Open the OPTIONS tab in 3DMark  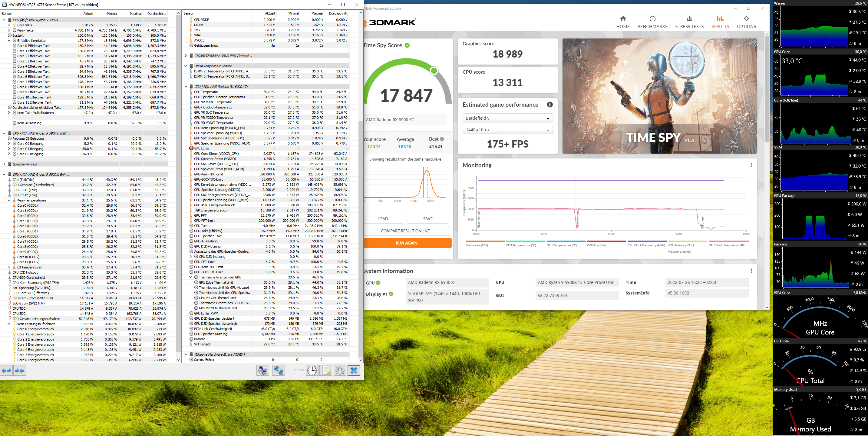point(746,22)
